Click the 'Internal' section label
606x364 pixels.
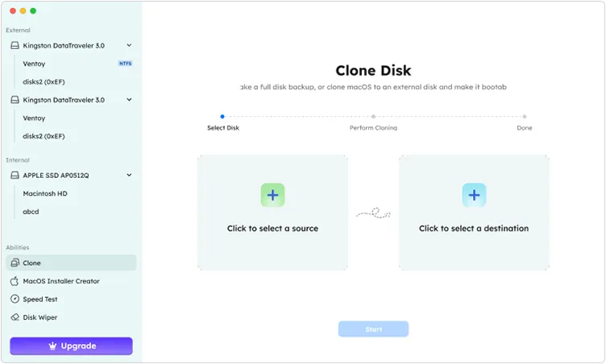[18, 160]
